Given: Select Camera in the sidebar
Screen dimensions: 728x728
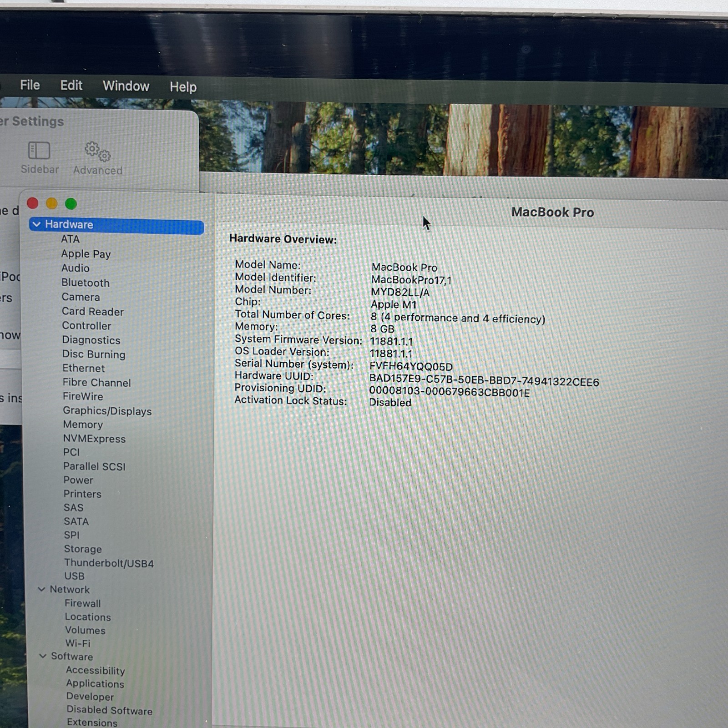Looking at the screenshot, I should (x=81, y=297).
